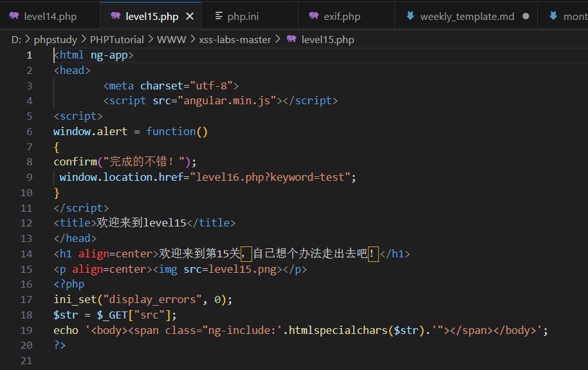Click the PHP icon in the breadcrumb
Screen dimensions: 588x370
292,39
